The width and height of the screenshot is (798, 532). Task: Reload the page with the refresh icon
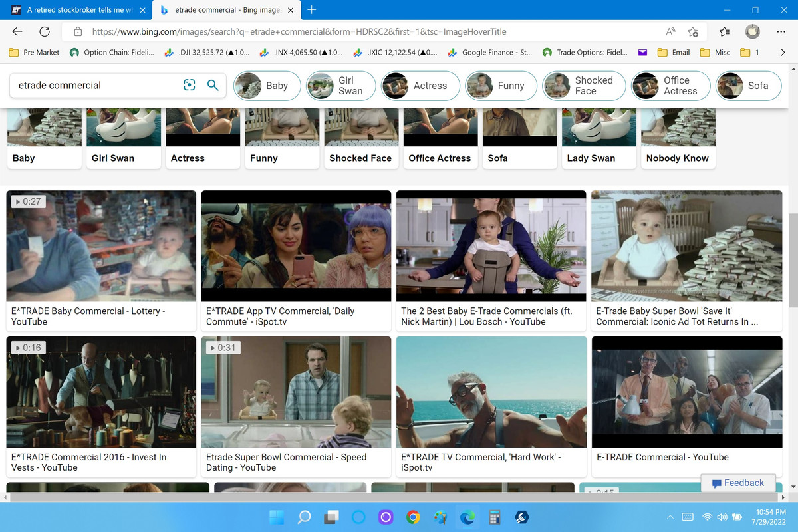point(45,31)
